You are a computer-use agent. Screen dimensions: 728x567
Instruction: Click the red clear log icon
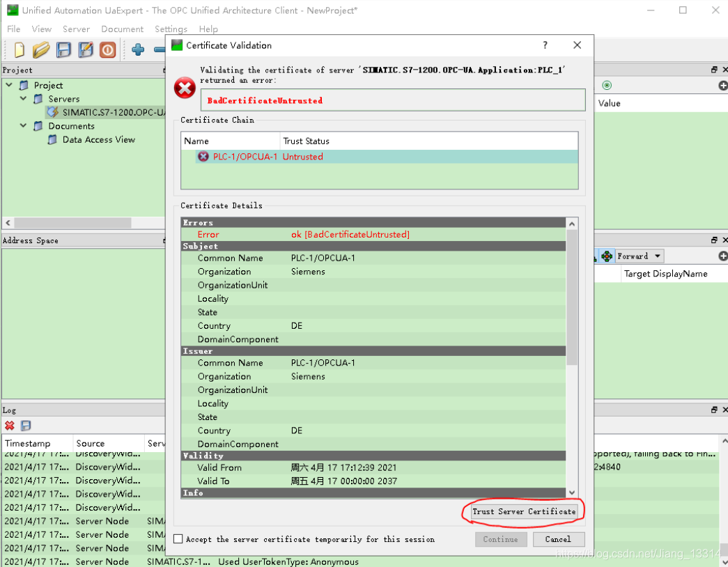point(10,426)
